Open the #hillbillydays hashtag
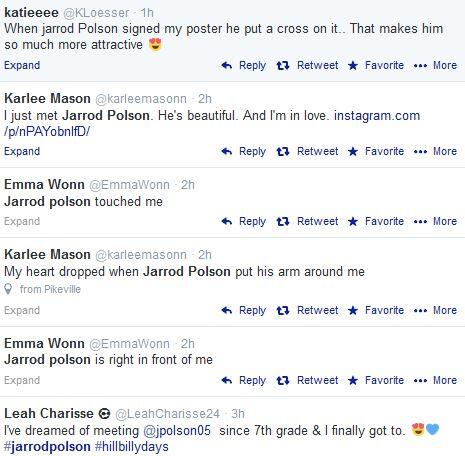 click(x=132, y=447)
